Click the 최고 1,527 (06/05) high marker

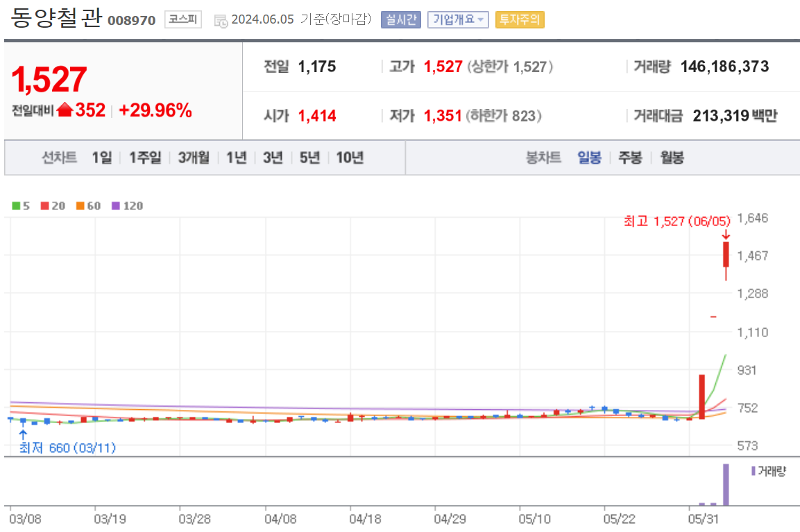point(677,221)
